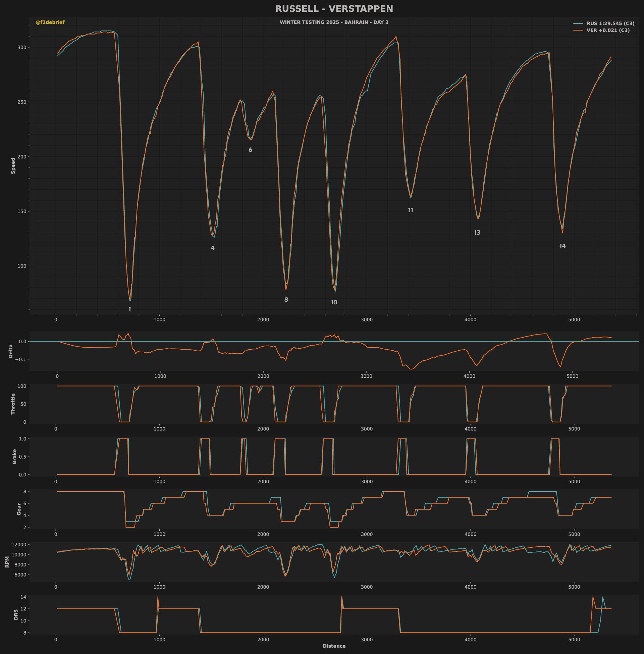The height and width of the screenshot is (654, 644).
Task: Click the turn 8 corner marker
Action: (x=286, y=300)
